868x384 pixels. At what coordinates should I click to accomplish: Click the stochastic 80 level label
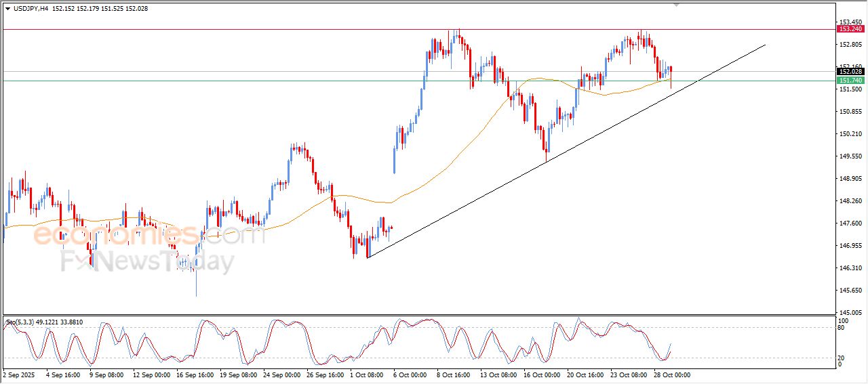coord(843,328)
